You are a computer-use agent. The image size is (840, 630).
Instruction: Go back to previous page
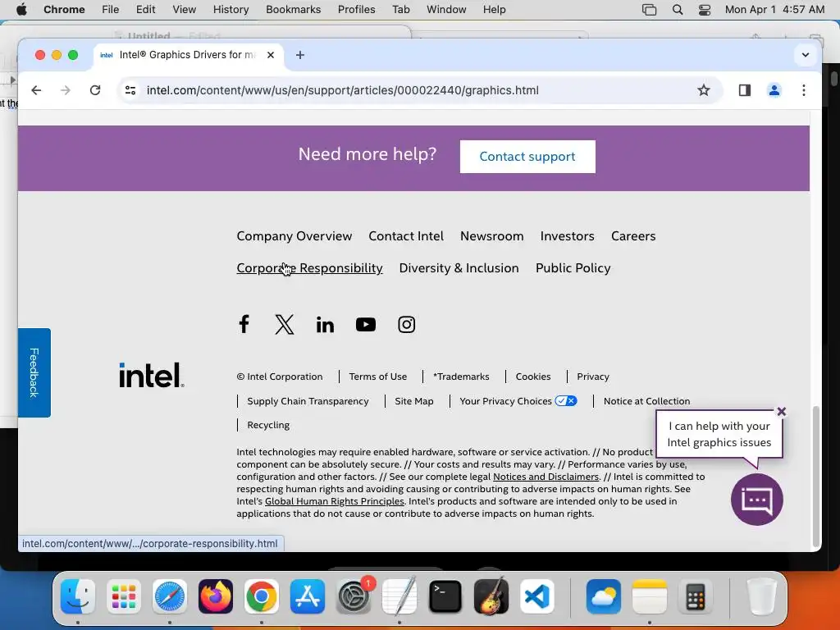(x=36, y=90)
